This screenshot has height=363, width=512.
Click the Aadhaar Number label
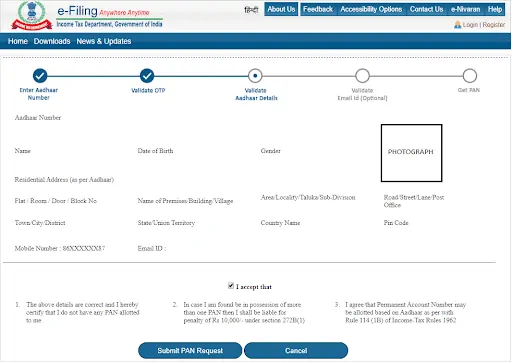coord(38,118)
